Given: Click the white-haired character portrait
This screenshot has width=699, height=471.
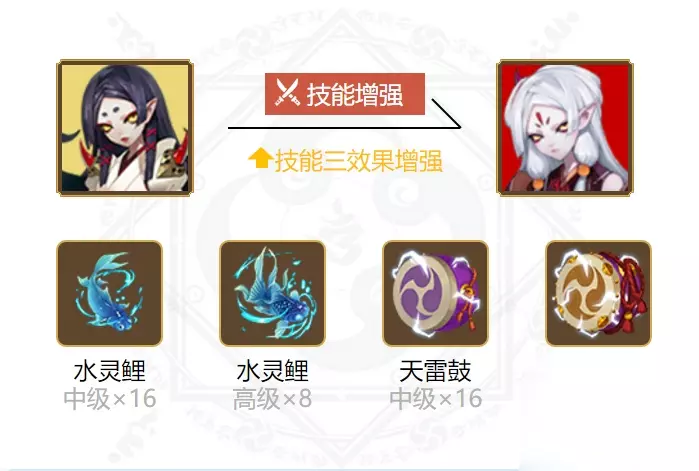Looking at the screenshot, I should click(x=565, y=128).
